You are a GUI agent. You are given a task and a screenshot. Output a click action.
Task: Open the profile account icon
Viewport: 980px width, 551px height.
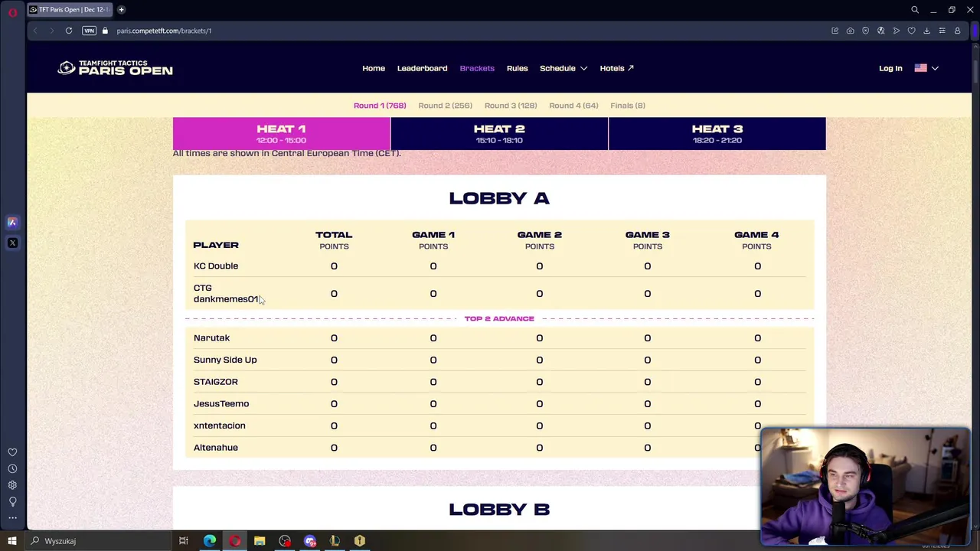click(957, 31)
